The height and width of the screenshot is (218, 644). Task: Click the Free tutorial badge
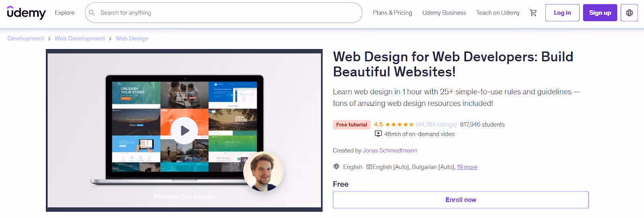click(351, 125)
